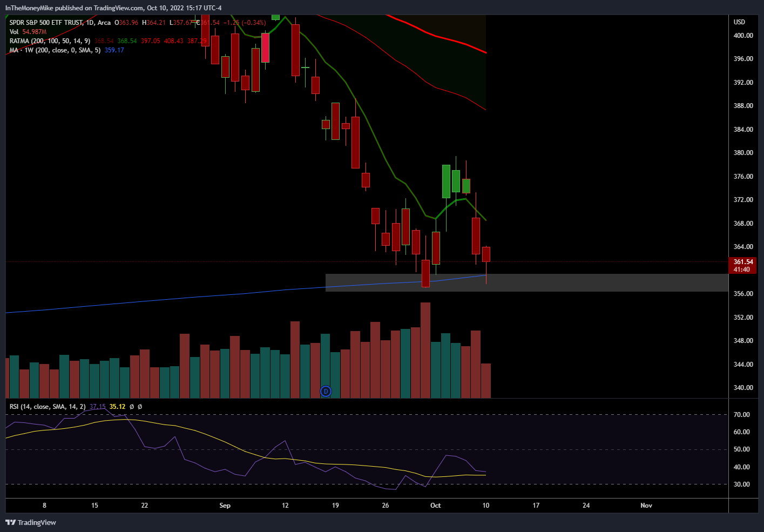Select the RATMA (200, 100, 50, 14, 9) indicator label
764x532 pixels.
click(x=50, y=41)
